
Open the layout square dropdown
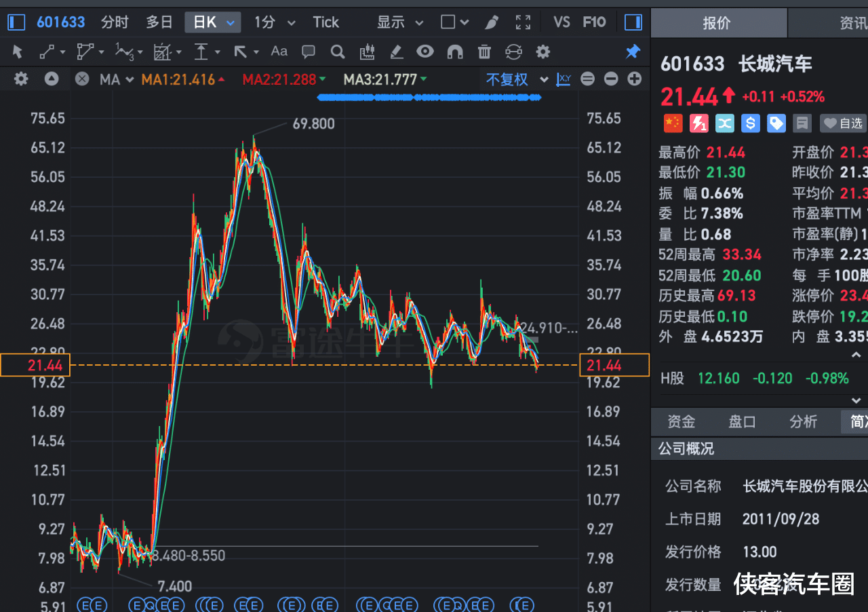[454, 22]
